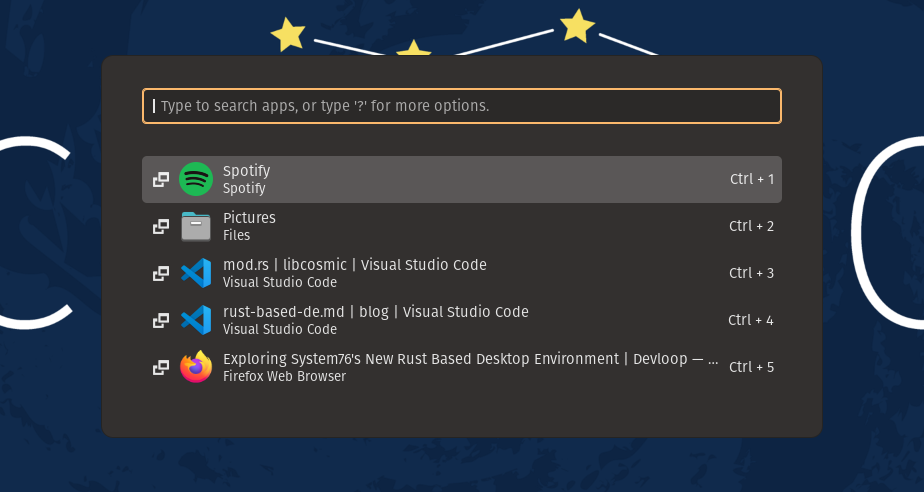924x492 pixels.
Task: Click the Ctrl + 5 shortcut label
Action: (752, 367)
